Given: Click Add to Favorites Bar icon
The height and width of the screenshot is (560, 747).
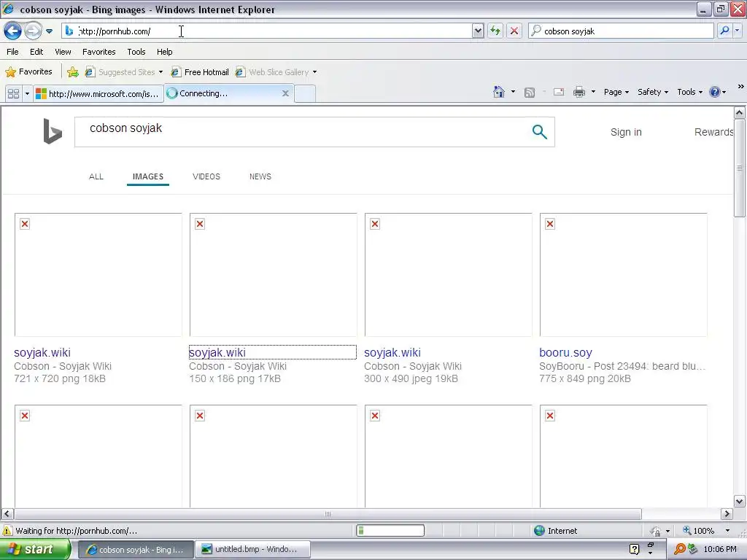Looking at the screenshot, I should [x=72, y=72].
